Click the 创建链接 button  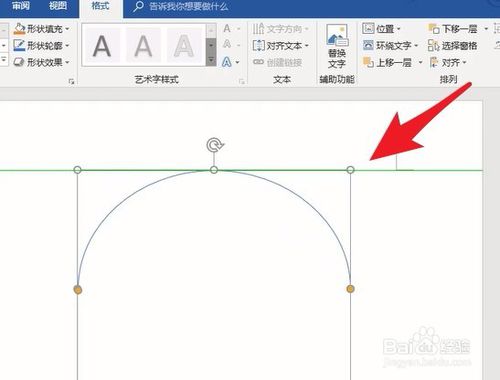pyautogui.click(x=277, y=62)
